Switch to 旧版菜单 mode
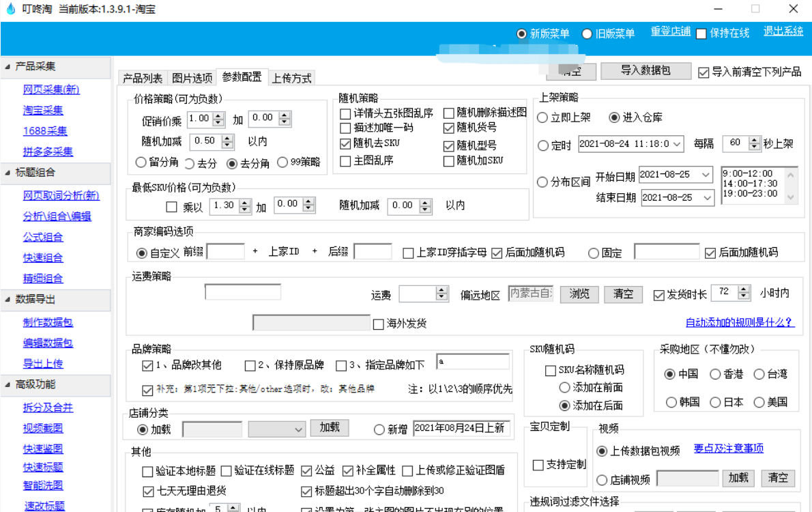 pyautogui.click(x=587, y=33)
